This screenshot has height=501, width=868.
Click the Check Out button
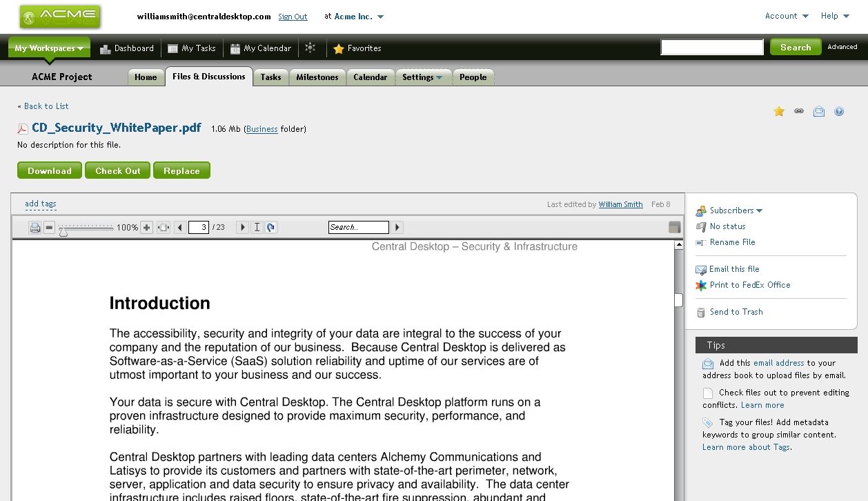(x=118, y=170)
